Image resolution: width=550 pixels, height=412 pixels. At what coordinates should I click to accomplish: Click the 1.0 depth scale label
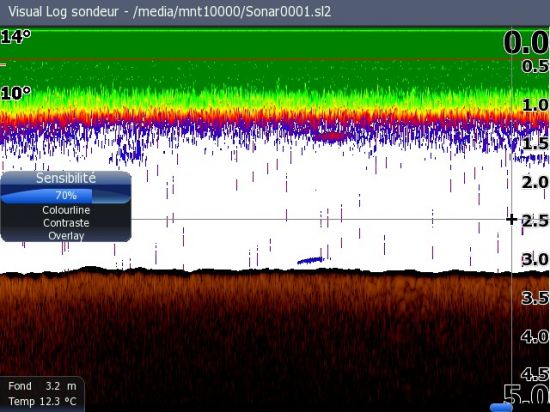pos(535,105)
